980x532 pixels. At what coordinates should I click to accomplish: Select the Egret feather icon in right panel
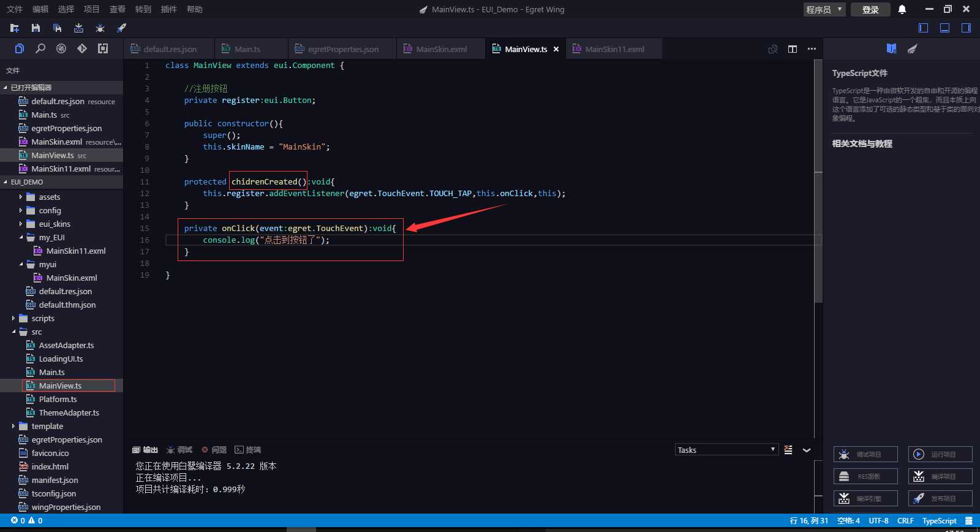point(913,48)
